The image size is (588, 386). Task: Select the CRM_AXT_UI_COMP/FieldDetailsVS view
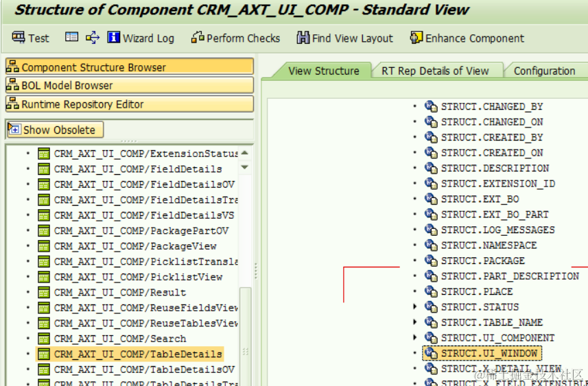[144, 215]
